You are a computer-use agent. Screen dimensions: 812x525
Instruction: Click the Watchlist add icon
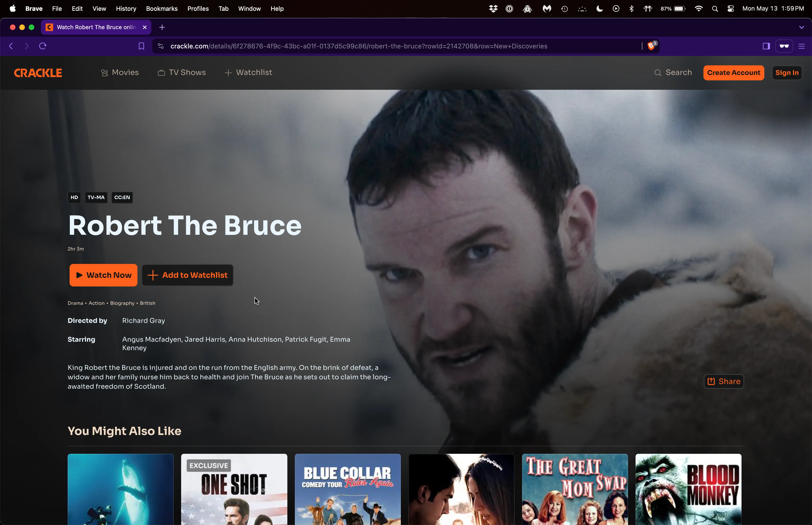point(153,275)
